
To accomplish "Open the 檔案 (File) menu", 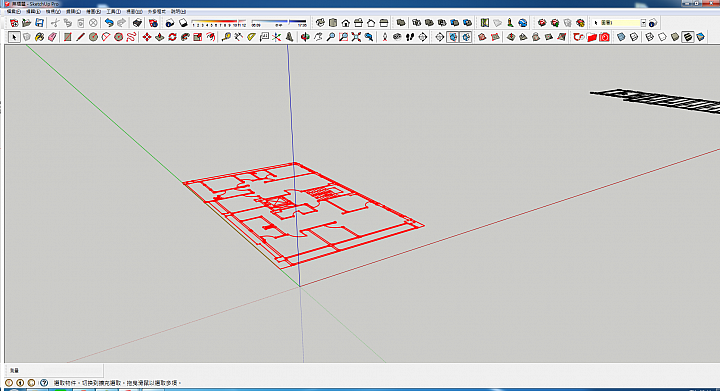I will pyautogui.click(x=13, y=11).
